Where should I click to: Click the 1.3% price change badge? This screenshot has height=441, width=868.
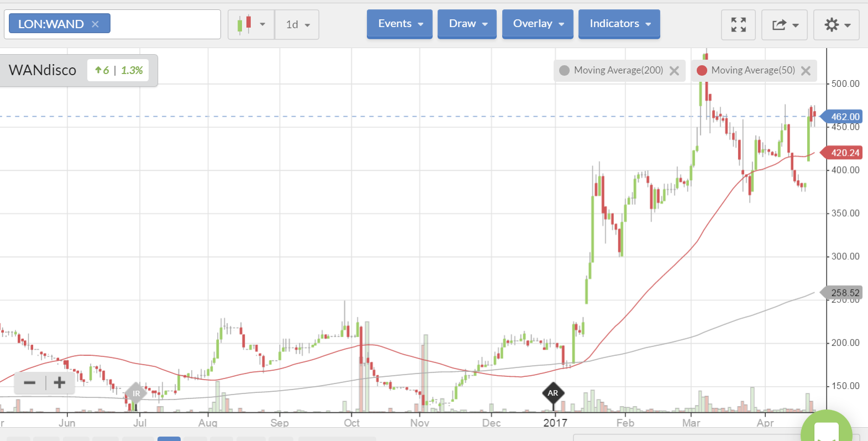coord(132,70)
